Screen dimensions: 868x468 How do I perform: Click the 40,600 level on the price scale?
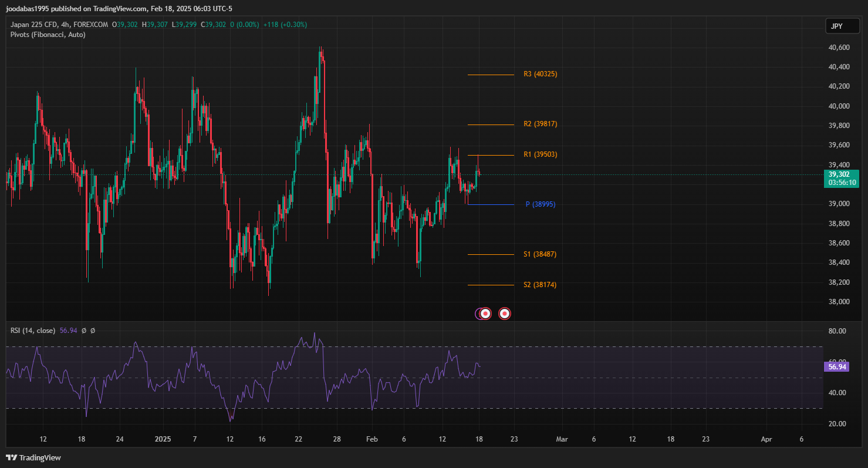(839, 48)
